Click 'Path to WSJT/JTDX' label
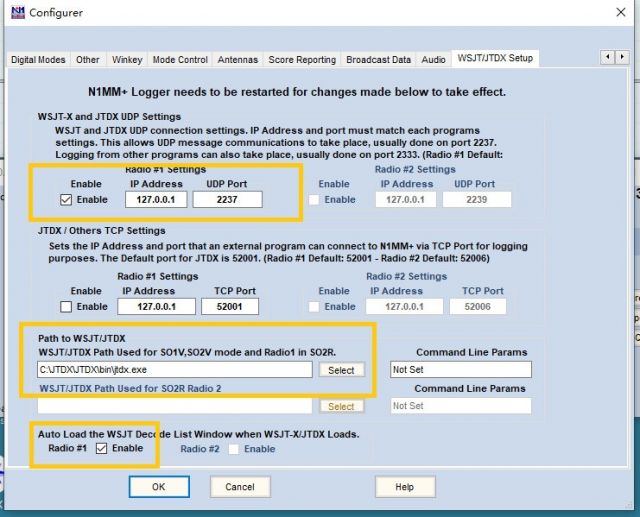This screenshot has height=517, width=640. pos(82,338)
